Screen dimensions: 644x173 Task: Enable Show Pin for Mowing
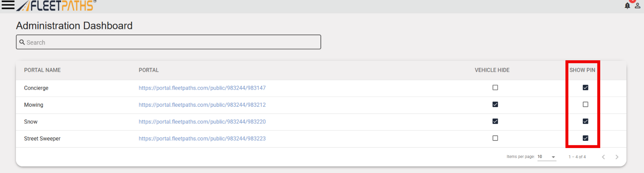click(x=585, y=104)
